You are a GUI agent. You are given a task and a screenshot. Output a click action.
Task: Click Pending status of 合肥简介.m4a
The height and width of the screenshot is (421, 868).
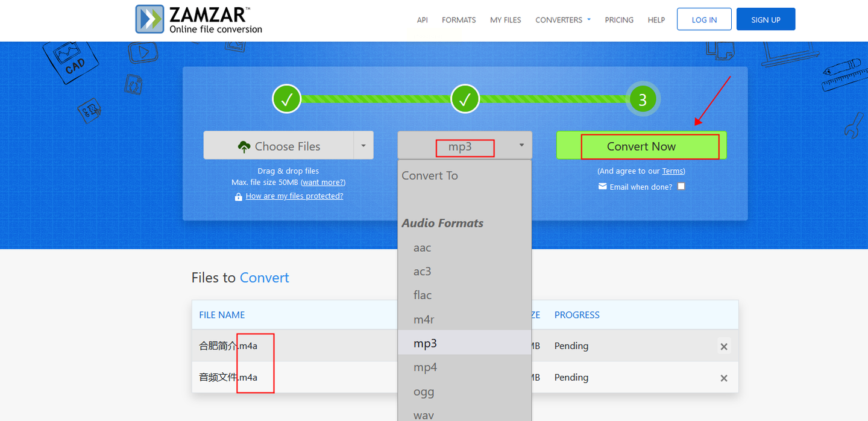click(571, 346)
